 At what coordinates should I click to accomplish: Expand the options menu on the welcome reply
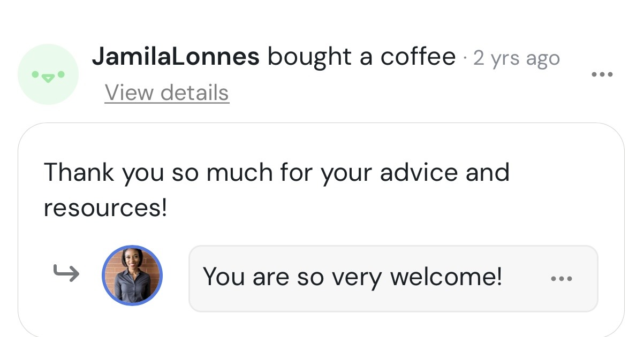point(561,279)
